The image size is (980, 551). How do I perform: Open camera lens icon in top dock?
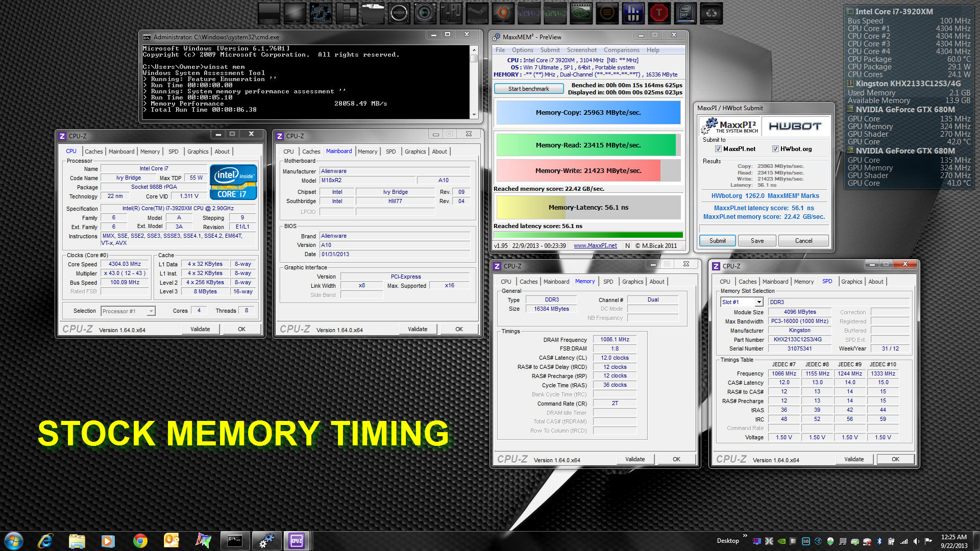(x=425, y=13)
